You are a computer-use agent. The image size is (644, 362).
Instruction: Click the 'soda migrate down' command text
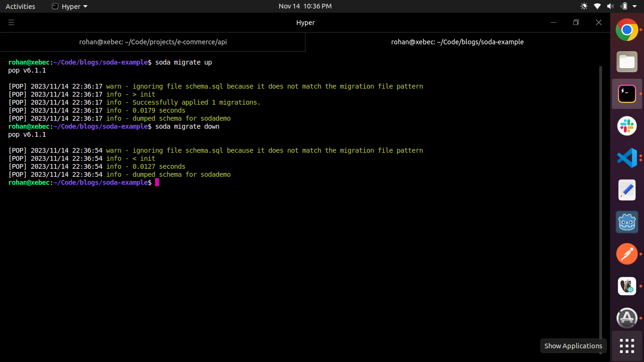pos(187,126)
